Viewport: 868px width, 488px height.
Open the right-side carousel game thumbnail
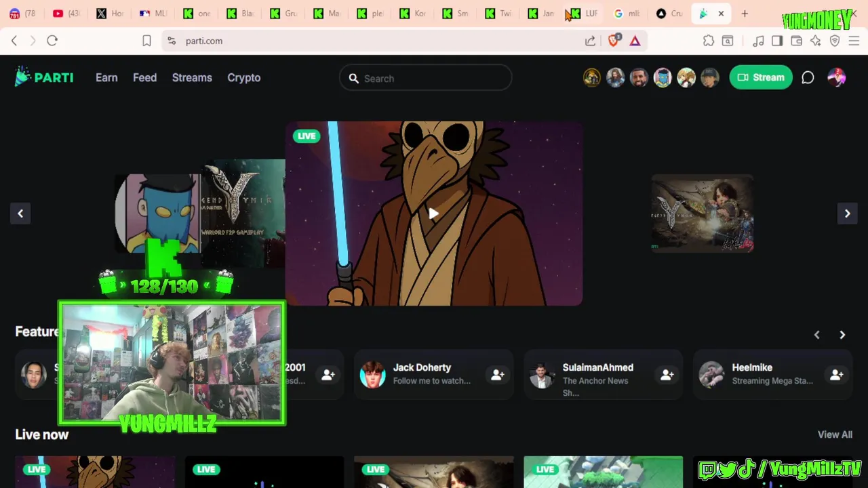coord(703,213)
